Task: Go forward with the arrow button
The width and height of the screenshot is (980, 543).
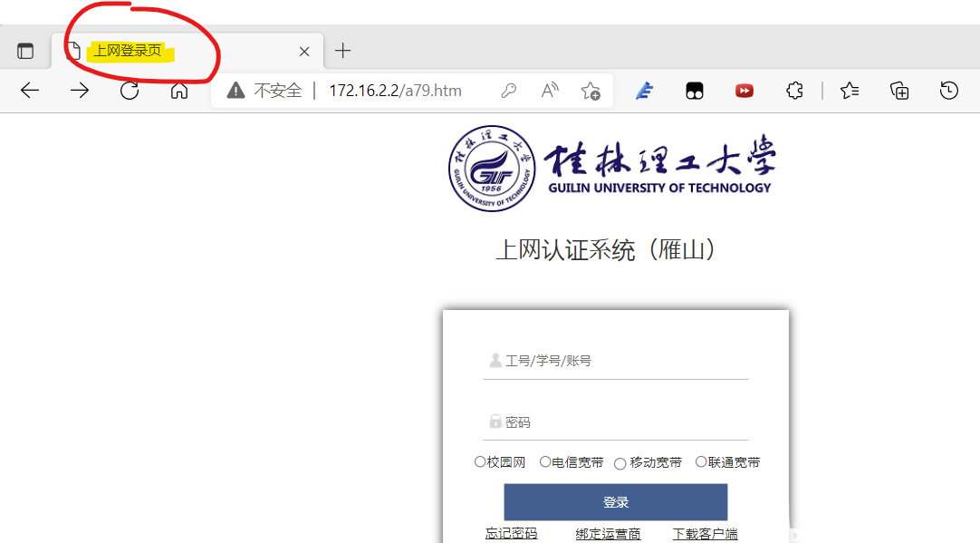Action: pyautogui.click(x=80, y=91)
